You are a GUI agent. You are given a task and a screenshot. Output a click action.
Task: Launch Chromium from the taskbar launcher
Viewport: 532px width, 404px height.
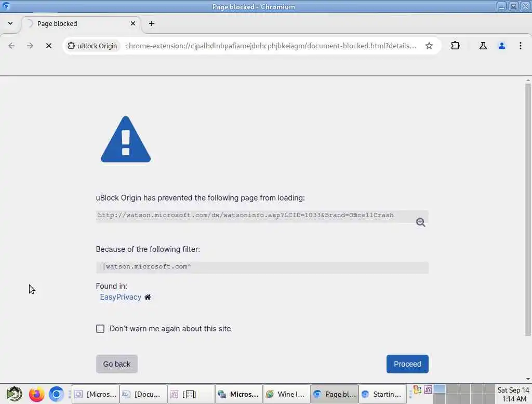click(x=56, y=394)
